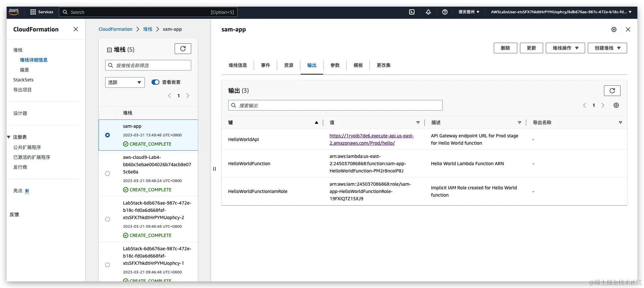Open the sam-app panel settings gear

click(614, 29)
